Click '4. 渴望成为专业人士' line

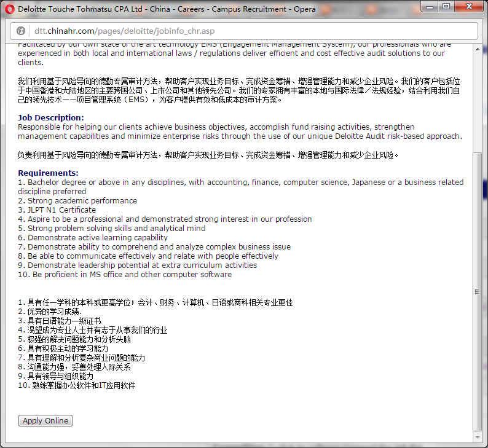93,330
